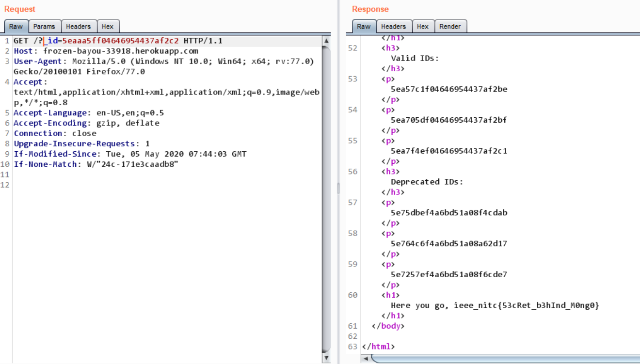This screenshot has width=640, height=364.
Task: Click the Connection: close line
Action: coord(55,133)
